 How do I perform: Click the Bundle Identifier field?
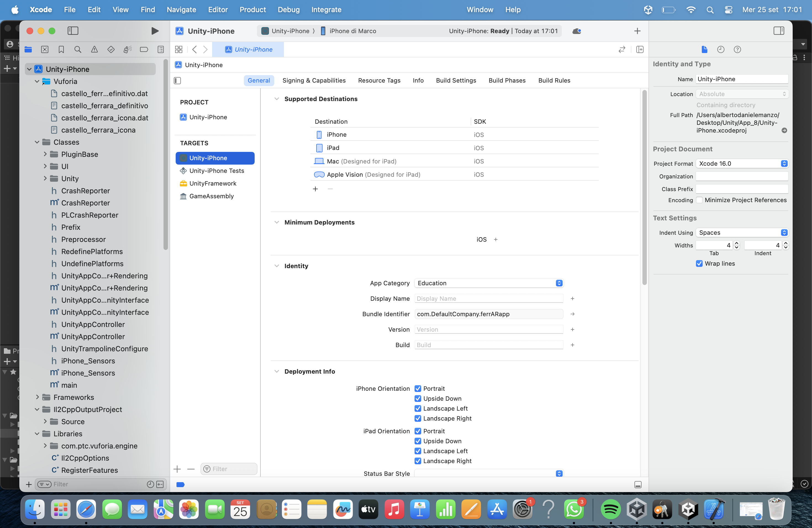(x=489, y=314)
